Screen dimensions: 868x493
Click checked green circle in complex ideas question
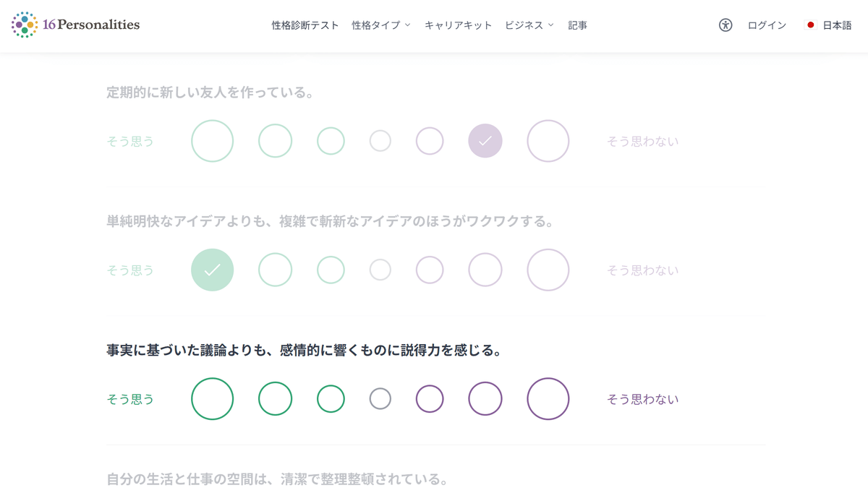coord(212,270)
